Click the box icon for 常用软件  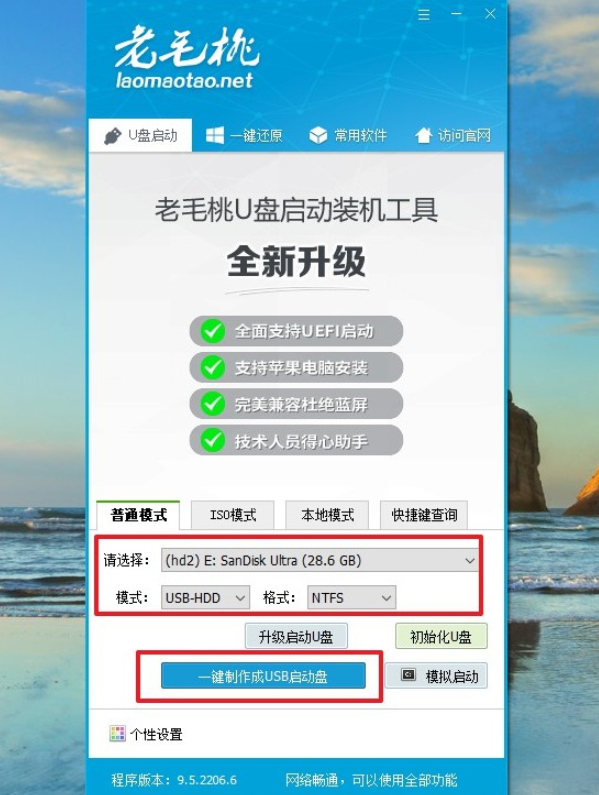[x=318, y=135]
